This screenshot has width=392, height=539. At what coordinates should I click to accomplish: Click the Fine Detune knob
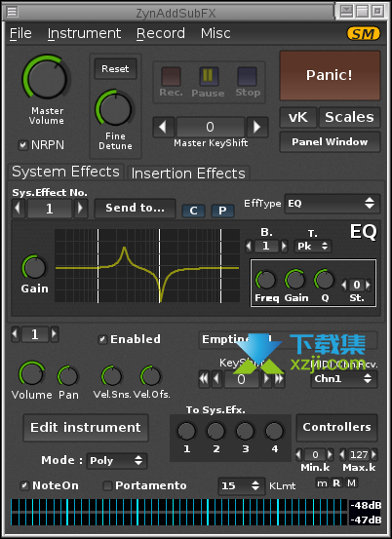click(x=115, y=108)
